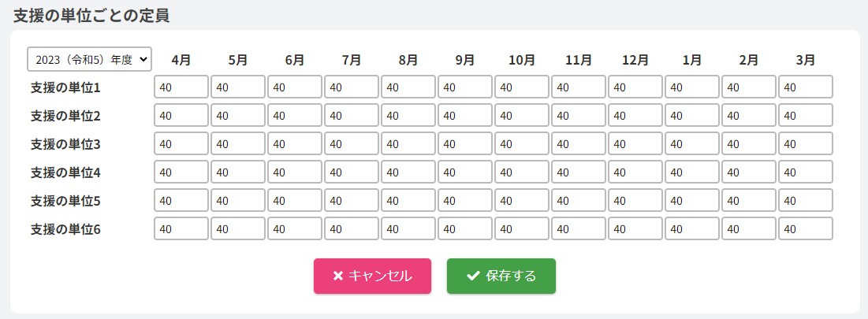Click 支援の単位4 field for 8月
868x319 pixels.
[x=408, y=172]
